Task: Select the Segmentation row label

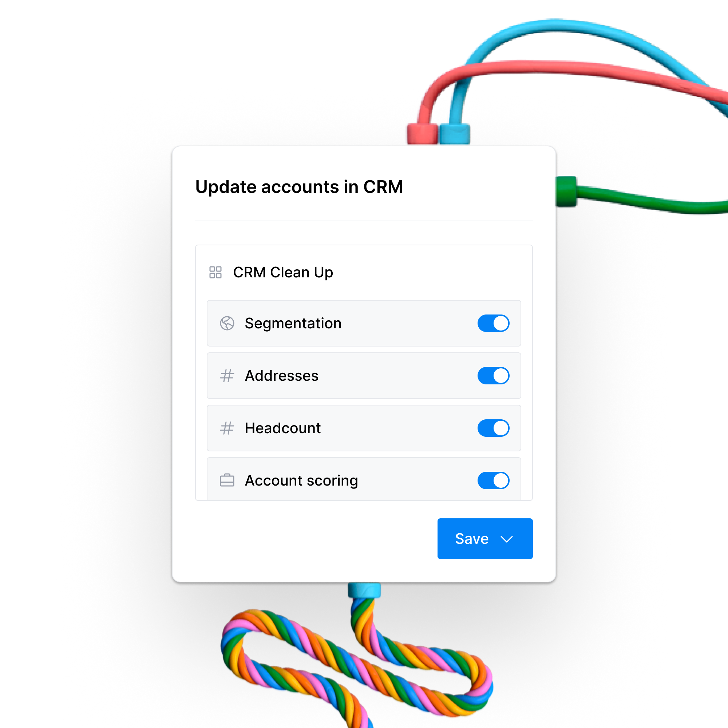Action: (293, 323)
